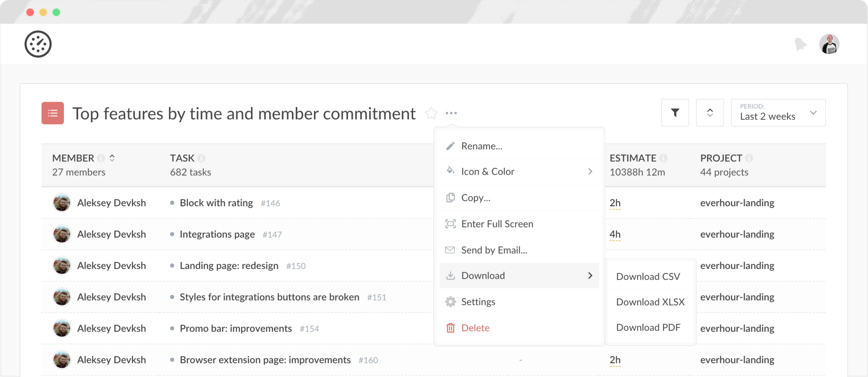Click the 2h estimate for Block with rating
868x377 pixels.
(x=615, y=203)
